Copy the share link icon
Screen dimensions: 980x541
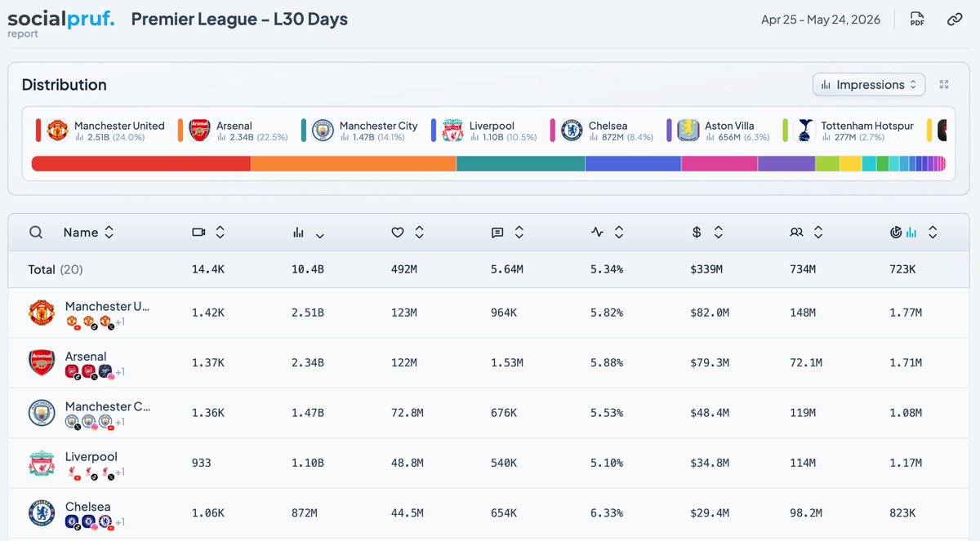954,20
